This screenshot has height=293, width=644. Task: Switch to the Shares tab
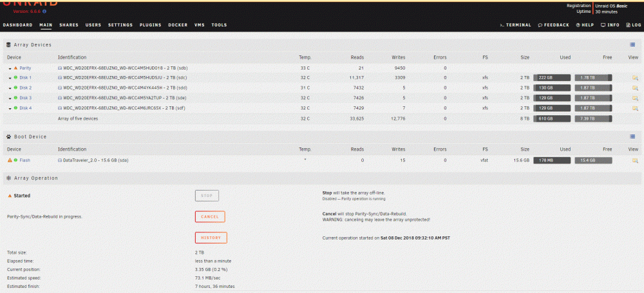pos(69,25)
